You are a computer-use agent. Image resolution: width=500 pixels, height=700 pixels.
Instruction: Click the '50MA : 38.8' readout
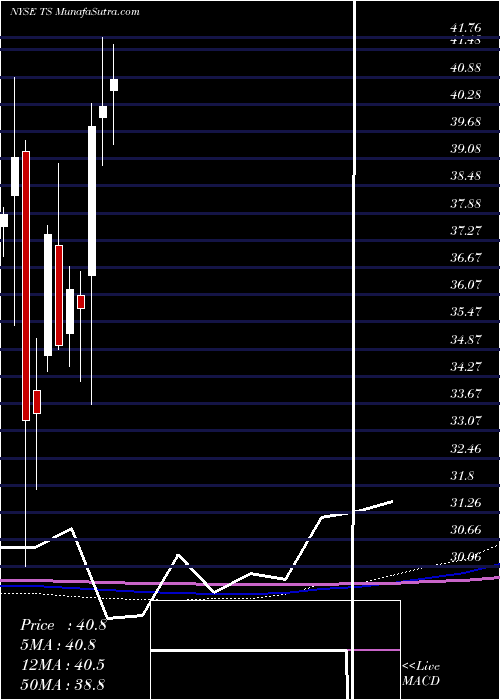pyautogui.click(x=62, y=684)
